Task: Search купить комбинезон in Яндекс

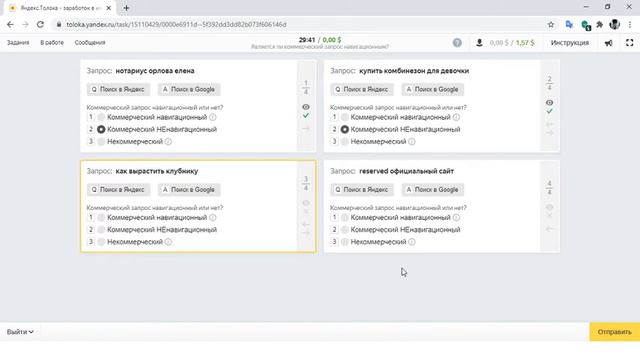Action: click(362, 89)
